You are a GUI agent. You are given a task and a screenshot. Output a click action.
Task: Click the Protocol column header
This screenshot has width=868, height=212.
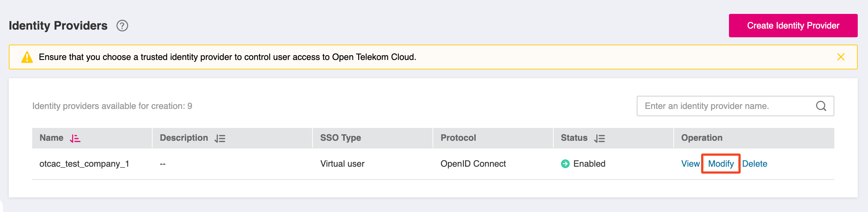pyautogui.click(x=458, y=138)
